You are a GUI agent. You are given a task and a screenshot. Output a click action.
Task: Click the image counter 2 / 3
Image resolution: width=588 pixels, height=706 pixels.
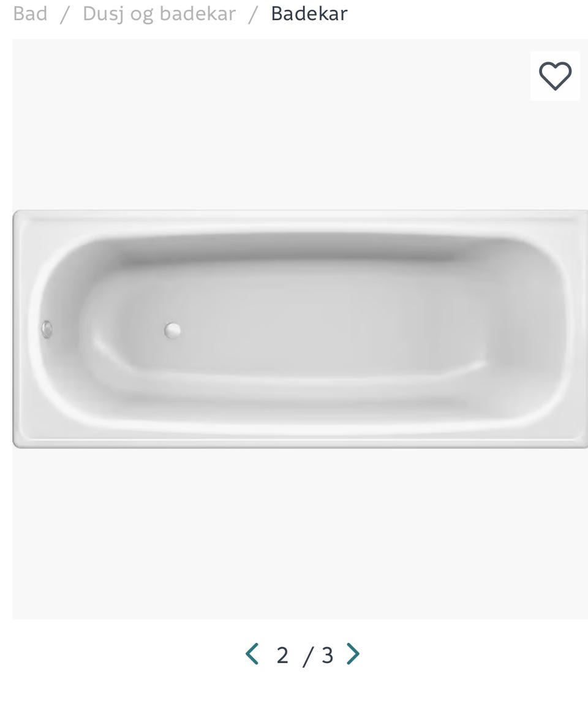(304, 655)
